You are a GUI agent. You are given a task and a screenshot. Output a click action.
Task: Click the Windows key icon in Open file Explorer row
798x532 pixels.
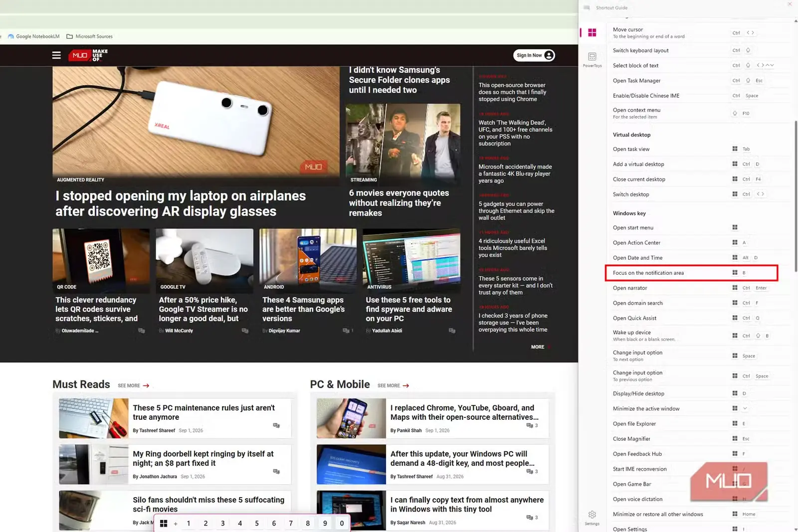[735, 423]
